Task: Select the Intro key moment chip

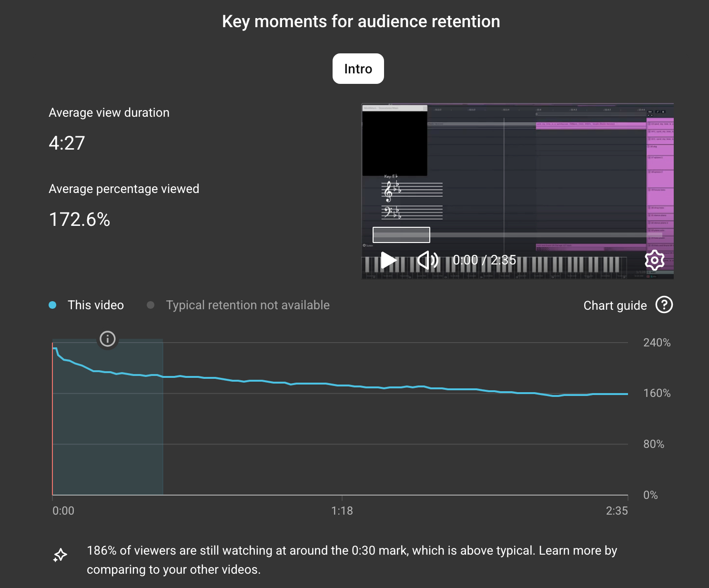Action: tap(358, 69)
